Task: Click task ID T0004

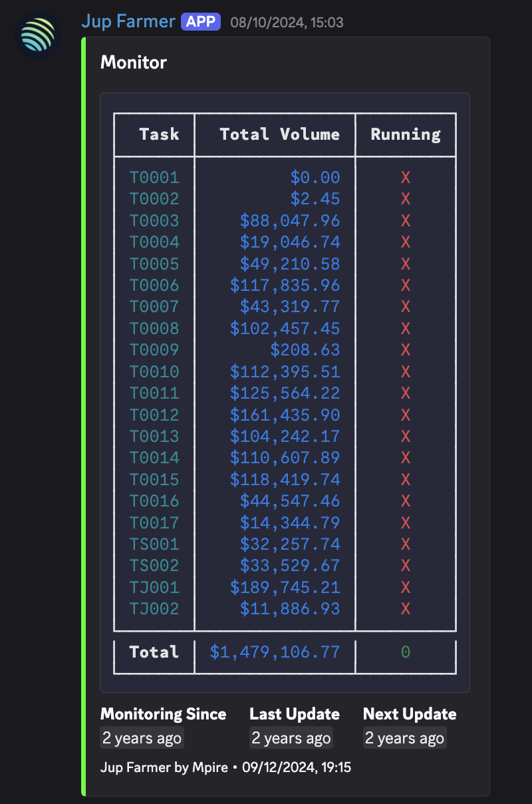Action: click(154, 242)
